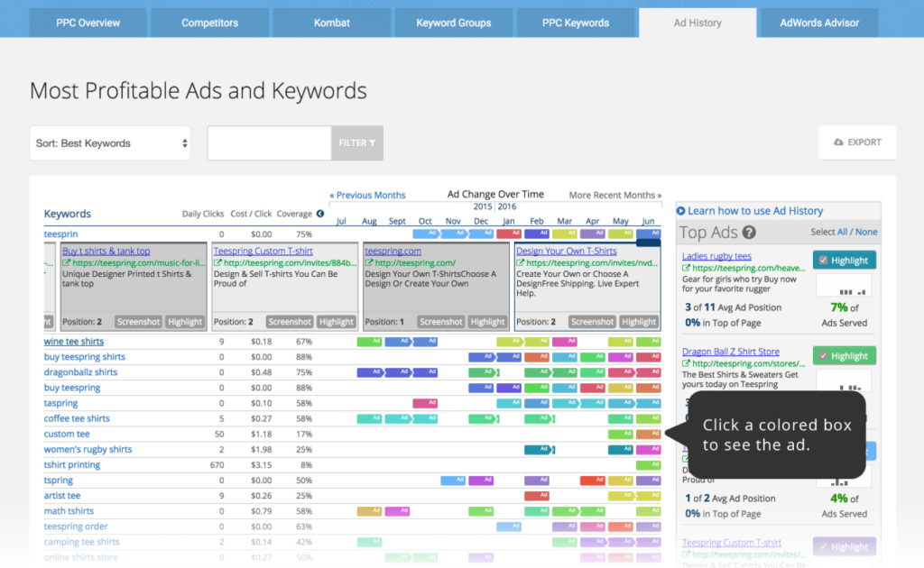Click the red Feb ad box for artist tee
Image resolution: width=924 pixels, height=568 pixels.
537,496
